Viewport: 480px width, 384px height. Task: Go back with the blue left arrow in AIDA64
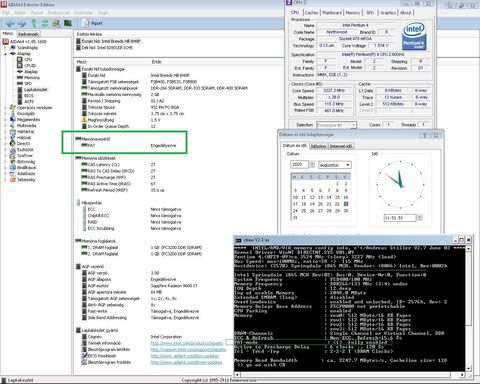coord(10,23)
